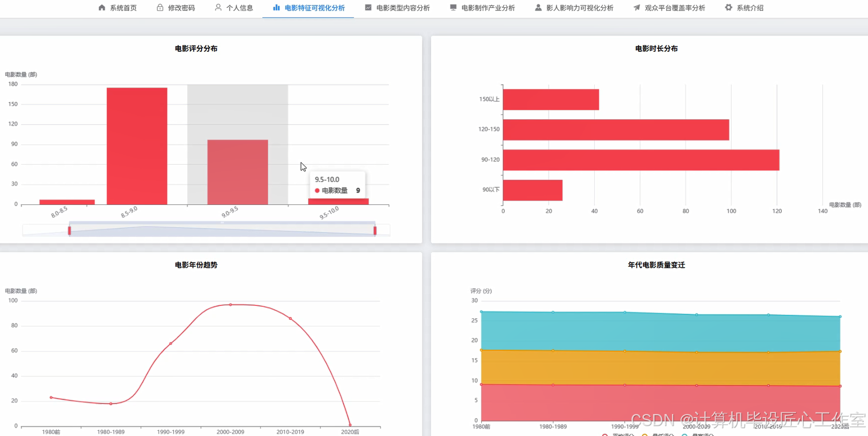Click the 2010-2019 data point on trend line
The image size is (868, 436).
(x=291, y=318)
